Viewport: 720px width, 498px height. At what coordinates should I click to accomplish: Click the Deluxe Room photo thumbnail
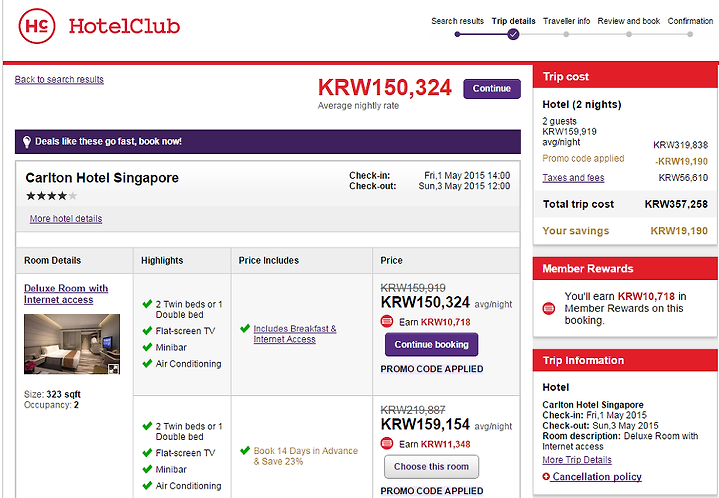tap(72, 344)
